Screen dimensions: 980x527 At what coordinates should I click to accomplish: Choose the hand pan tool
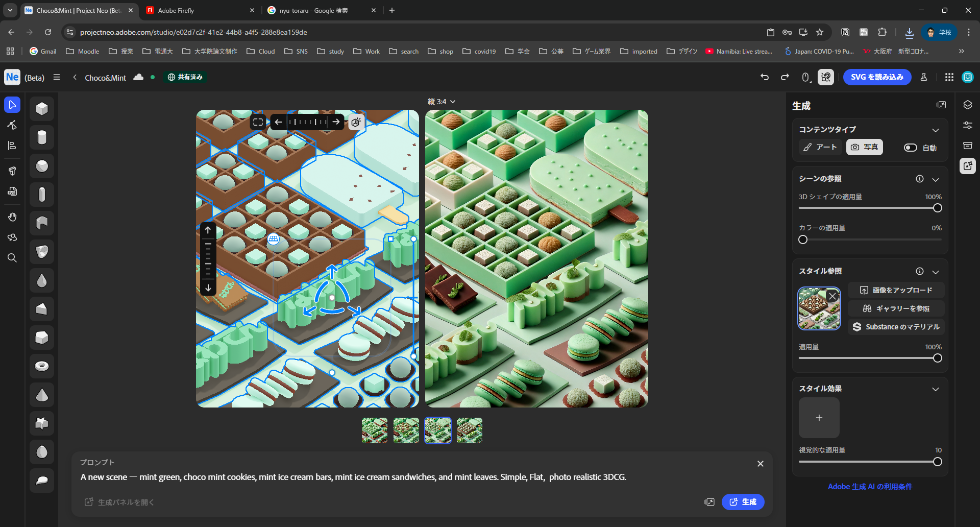tap(12, 217)
